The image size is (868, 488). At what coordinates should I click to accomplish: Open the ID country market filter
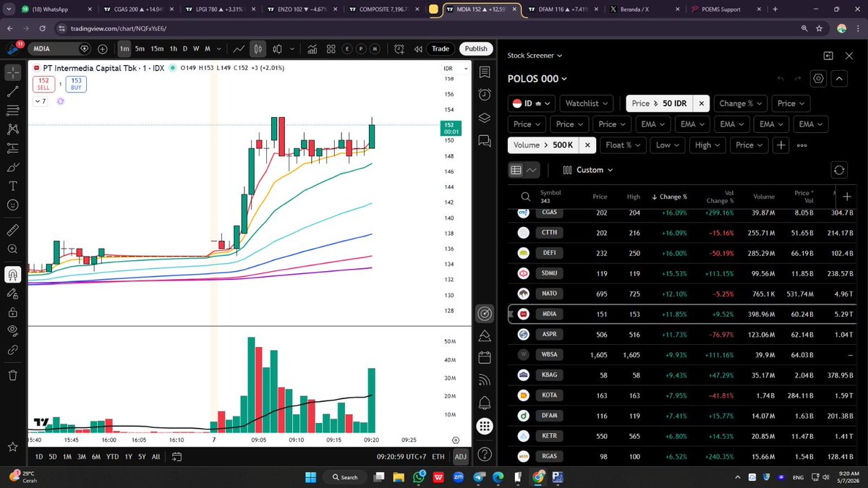coord(532,103)
